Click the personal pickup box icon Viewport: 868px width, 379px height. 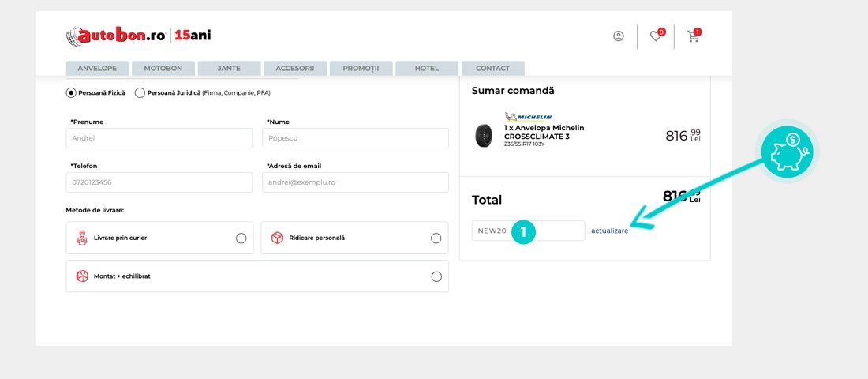pos(277,238)
